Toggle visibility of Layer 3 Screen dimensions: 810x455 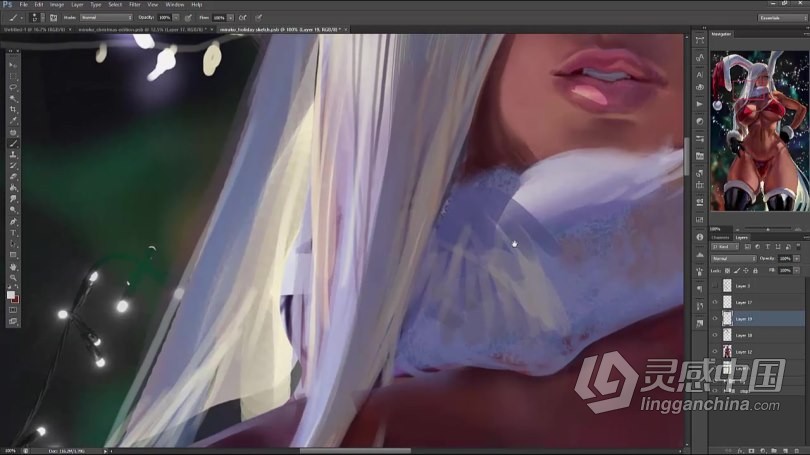(x=715, y=286)
